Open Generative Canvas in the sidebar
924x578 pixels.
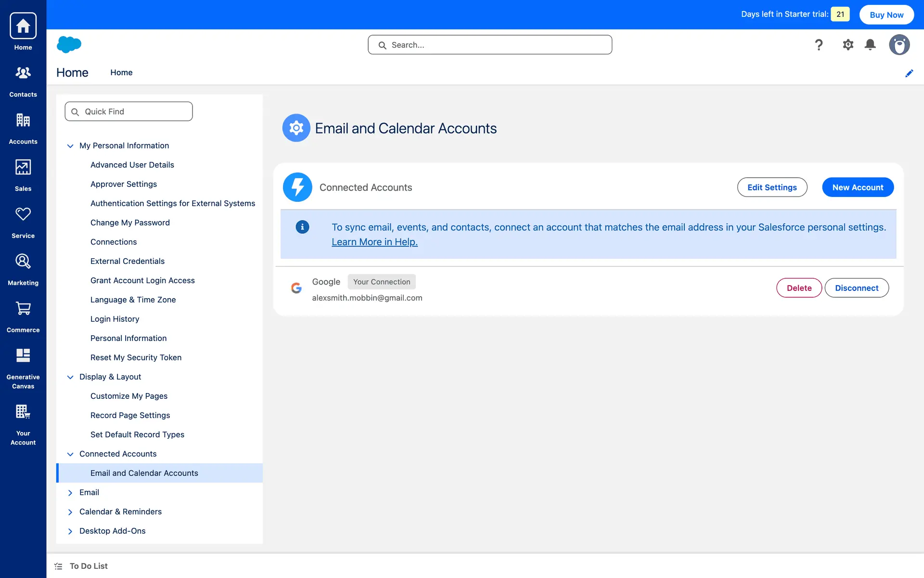click(23, 356)
